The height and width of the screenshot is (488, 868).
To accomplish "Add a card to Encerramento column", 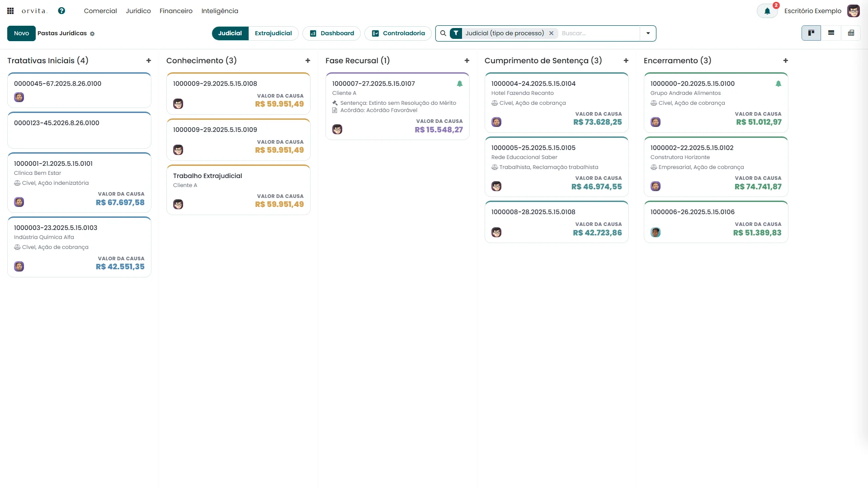I will (786, 61).
